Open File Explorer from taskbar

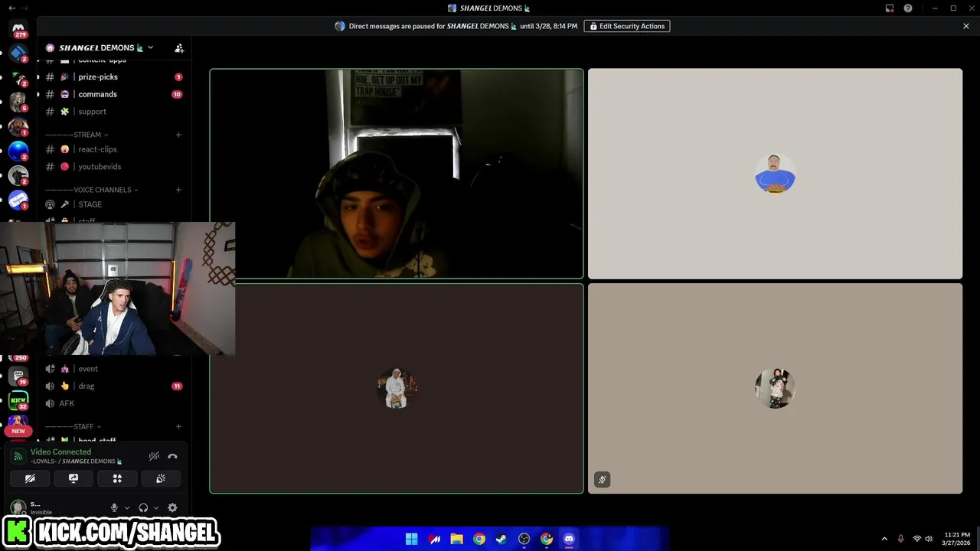(456, 539)
